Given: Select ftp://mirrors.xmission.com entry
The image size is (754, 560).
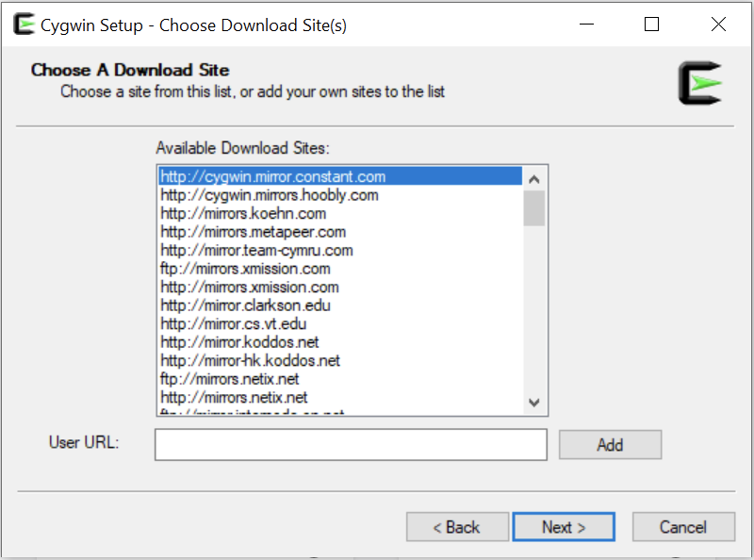Looking at the screenshot, I should [x=340, y=269].
